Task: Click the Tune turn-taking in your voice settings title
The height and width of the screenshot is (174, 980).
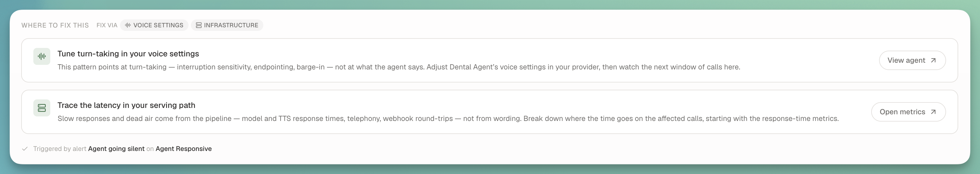Action: [x=128, y=54]
